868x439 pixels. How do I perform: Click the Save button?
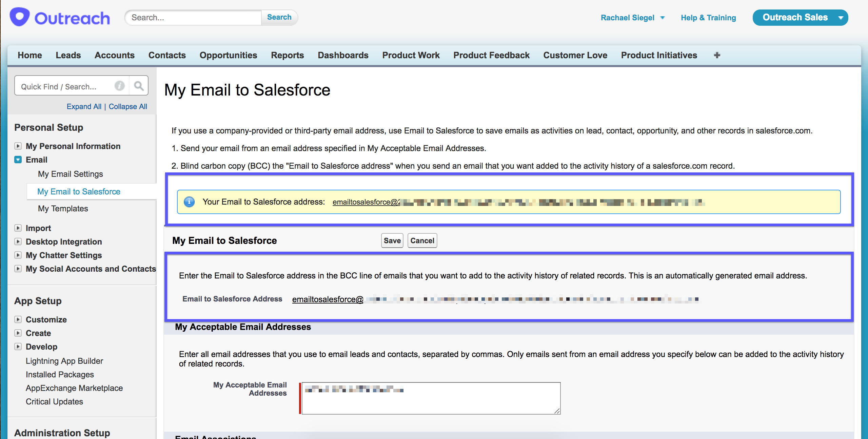point(392,241)
